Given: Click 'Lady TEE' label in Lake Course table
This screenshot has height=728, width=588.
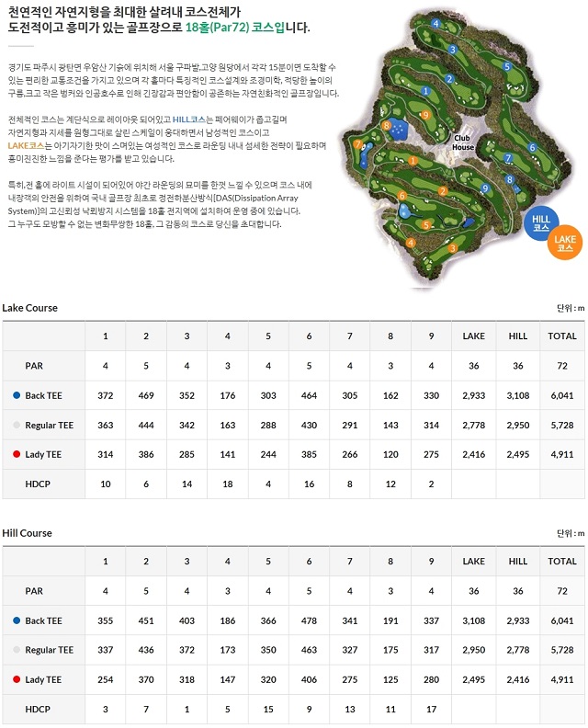Looking at the screenshot, I should (43, 454).
